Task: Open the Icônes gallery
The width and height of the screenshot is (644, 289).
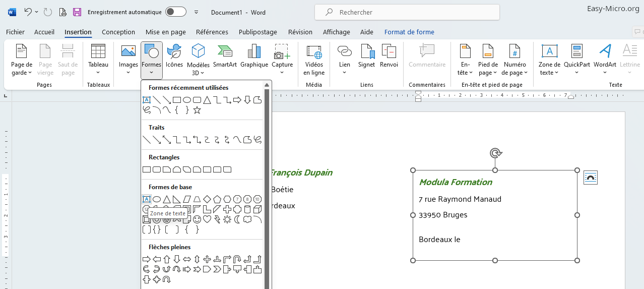Action: pyautogui.click(x=174, y=55)
